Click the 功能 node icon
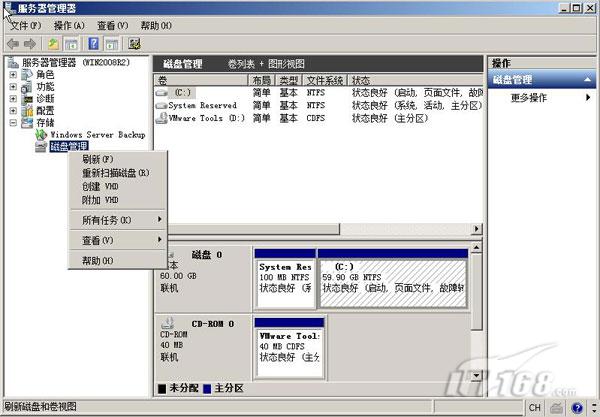 click(27, 87)
